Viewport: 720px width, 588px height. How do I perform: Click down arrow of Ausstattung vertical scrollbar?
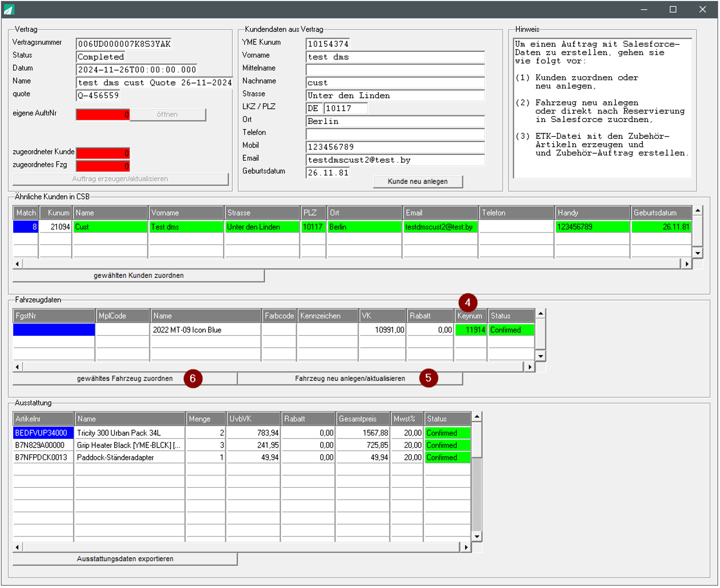[477, 537]
